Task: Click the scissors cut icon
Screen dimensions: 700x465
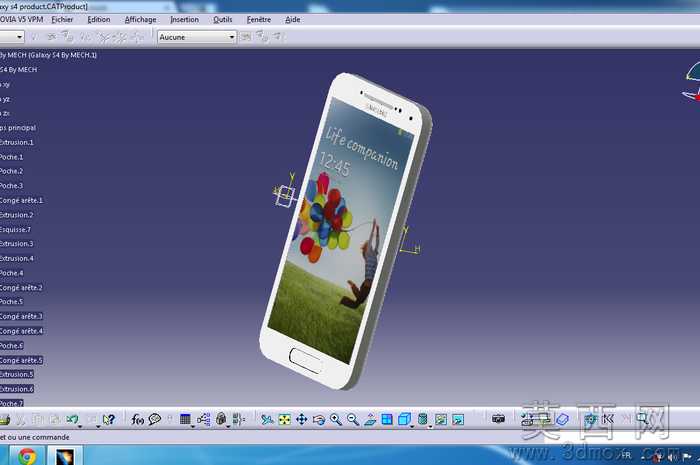Action: (x=21, y=419)
